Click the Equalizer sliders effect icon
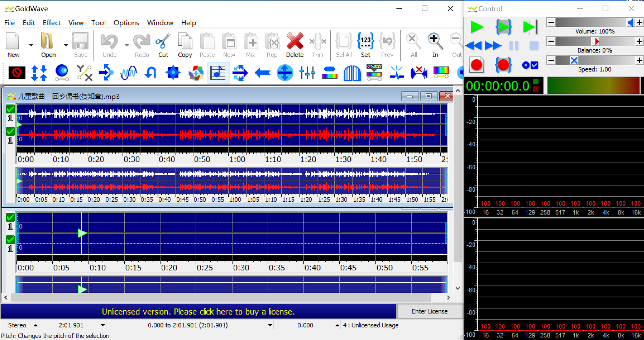The width and height of the screenshot is (644, 340). tap(307, 73)
